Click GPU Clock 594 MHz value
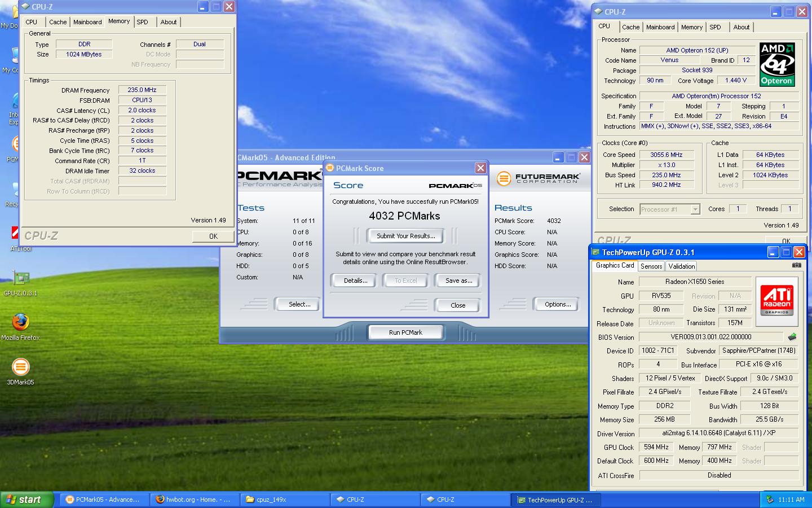This screenshot has height=508, width=812. coord(656,447)
